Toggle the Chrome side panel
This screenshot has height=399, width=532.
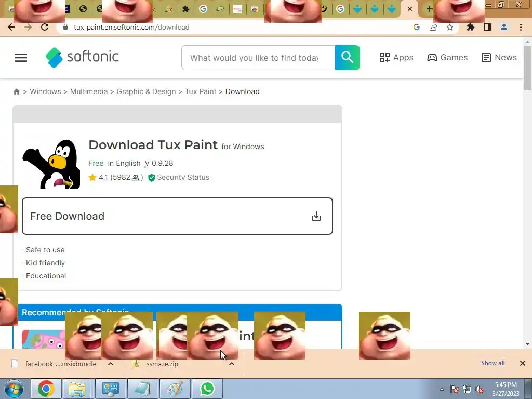[x=487, y=27]
